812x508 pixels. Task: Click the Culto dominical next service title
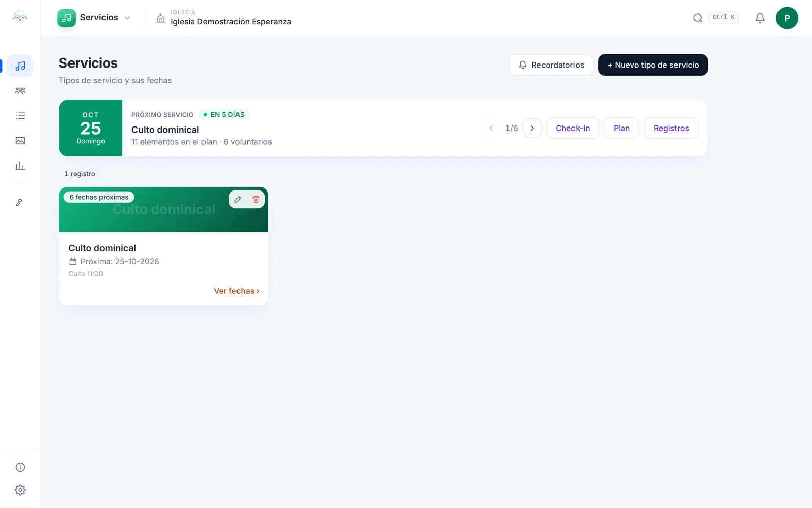pos(165,130)
